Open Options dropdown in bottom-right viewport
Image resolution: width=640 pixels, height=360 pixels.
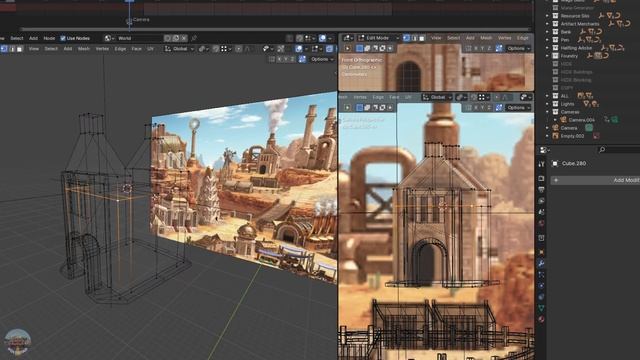(518, 108)
